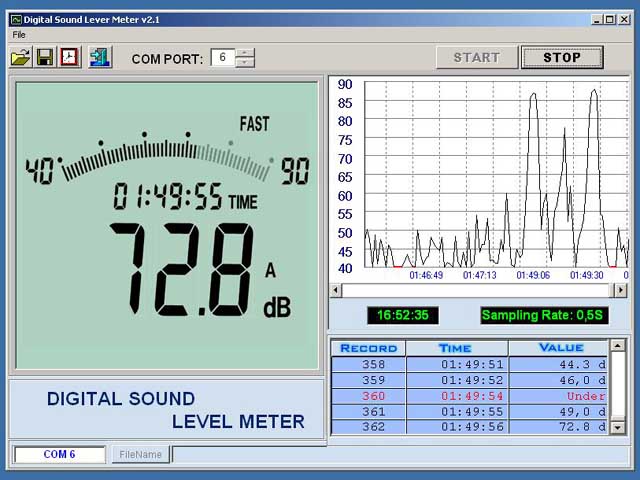Select record row 359
The width and height of the screenshot is (640, 480).
click(x=469, y=380)
